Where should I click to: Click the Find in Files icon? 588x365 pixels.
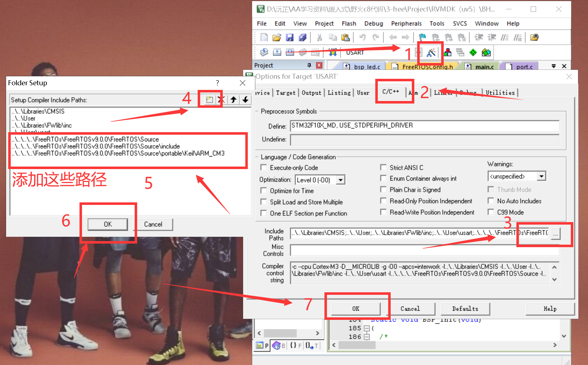click(534, 37)
